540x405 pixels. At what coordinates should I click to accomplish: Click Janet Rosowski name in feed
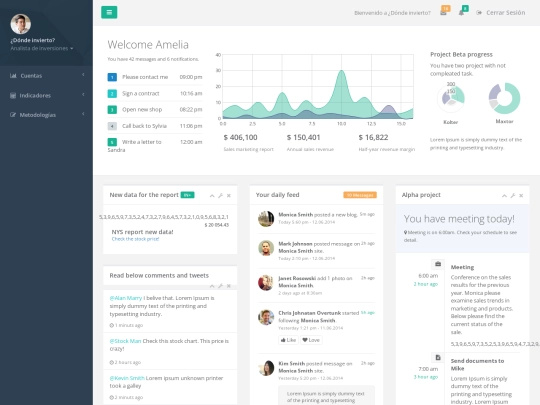297,278
